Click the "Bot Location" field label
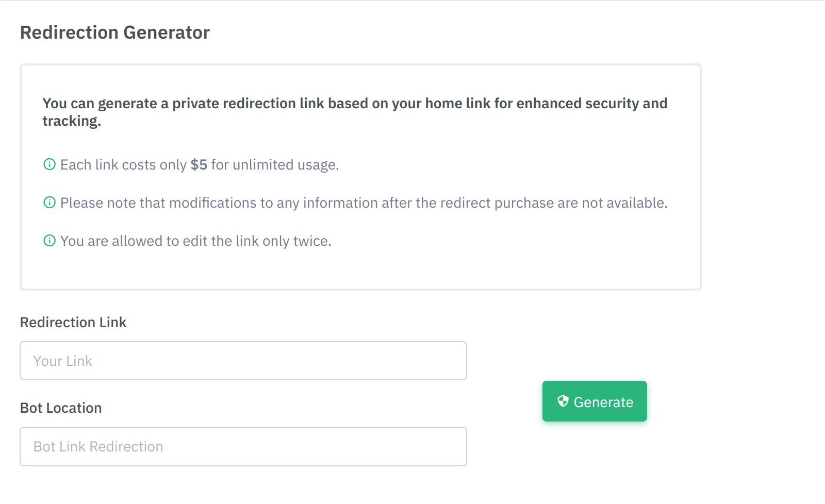 [61, 408]
